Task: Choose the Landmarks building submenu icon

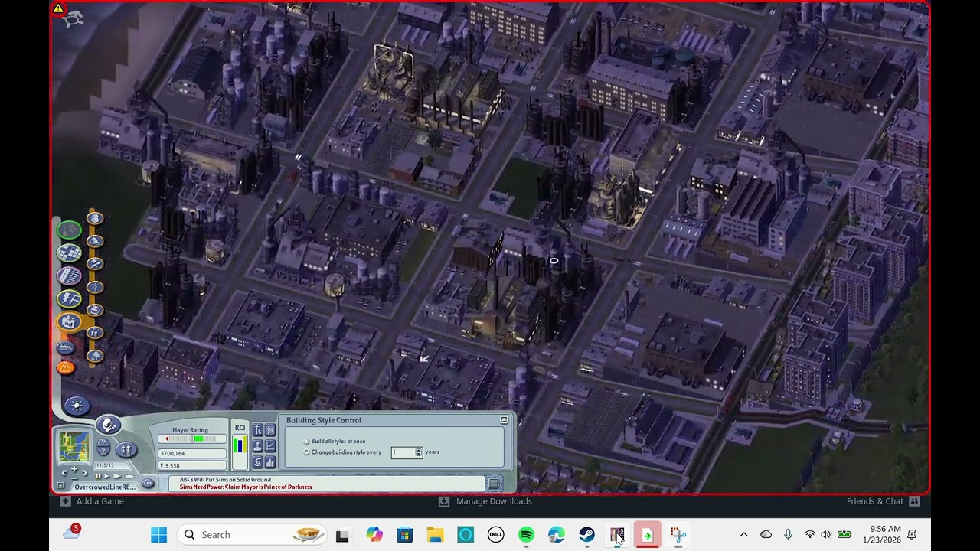Action: [x=95, y=309]
